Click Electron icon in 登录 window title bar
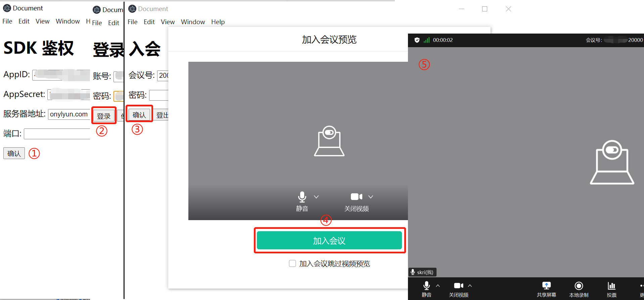Viewport: 644px width, 300px height. 97,10
